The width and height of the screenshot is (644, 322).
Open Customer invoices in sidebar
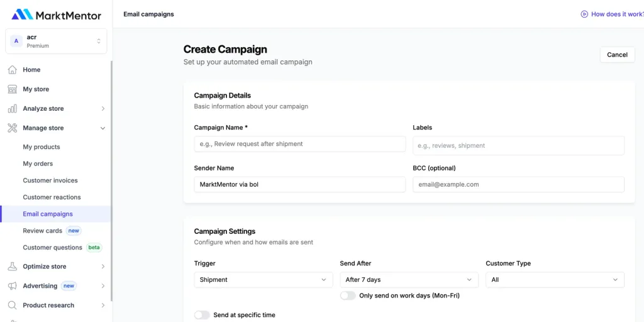[50, 180]
